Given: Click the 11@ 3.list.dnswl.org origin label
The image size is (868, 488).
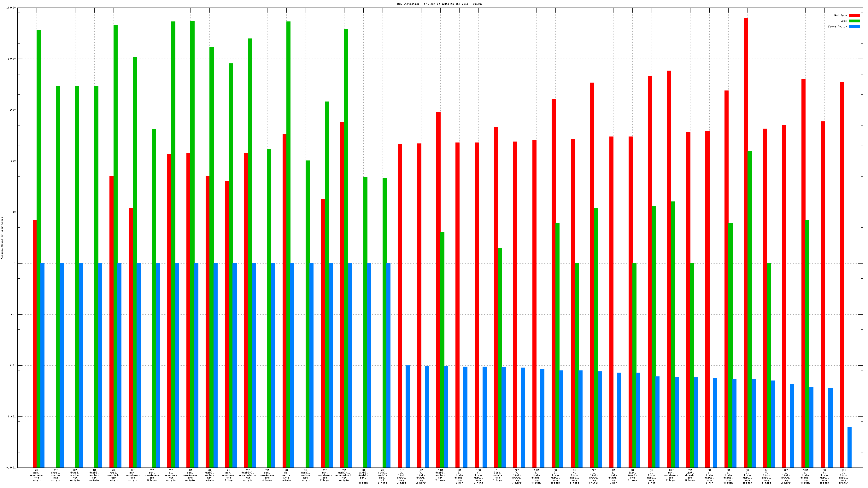Looking at the screenshot, I should [x=536, y=476].
